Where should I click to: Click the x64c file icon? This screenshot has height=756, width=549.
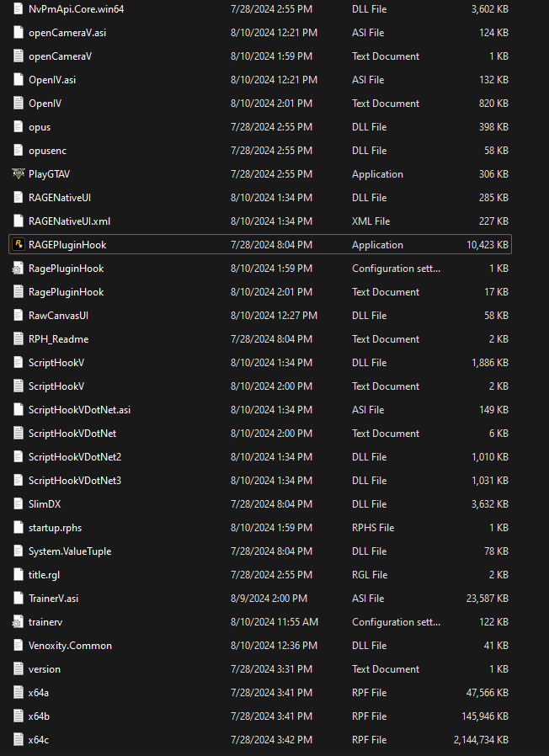pos(19,740)
